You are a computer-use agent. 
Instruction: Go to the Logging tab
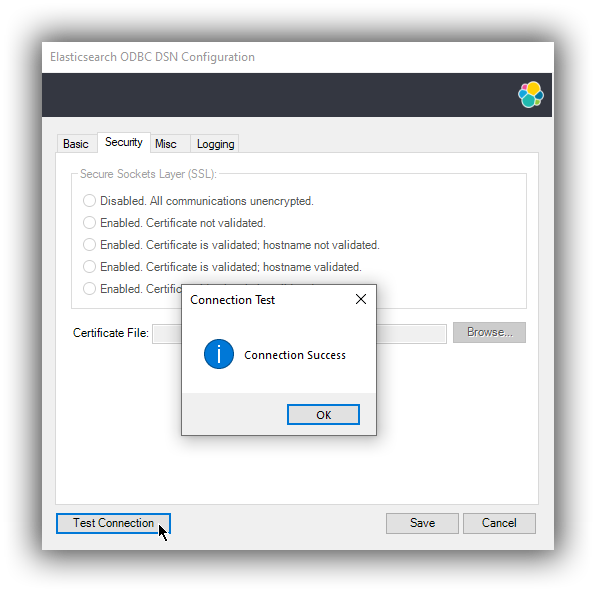point(215,144)
